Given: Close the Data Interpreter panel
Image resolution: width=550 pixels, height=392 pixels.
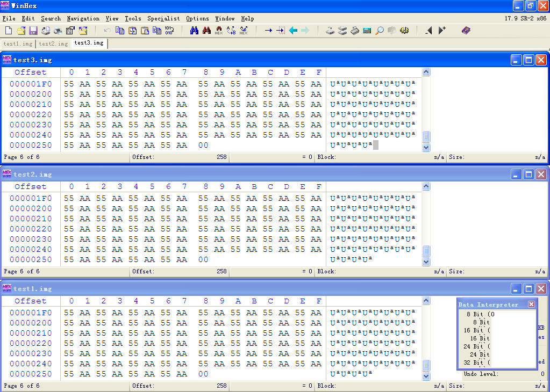Looking at the screenshot, I should [x=531, y=304].
